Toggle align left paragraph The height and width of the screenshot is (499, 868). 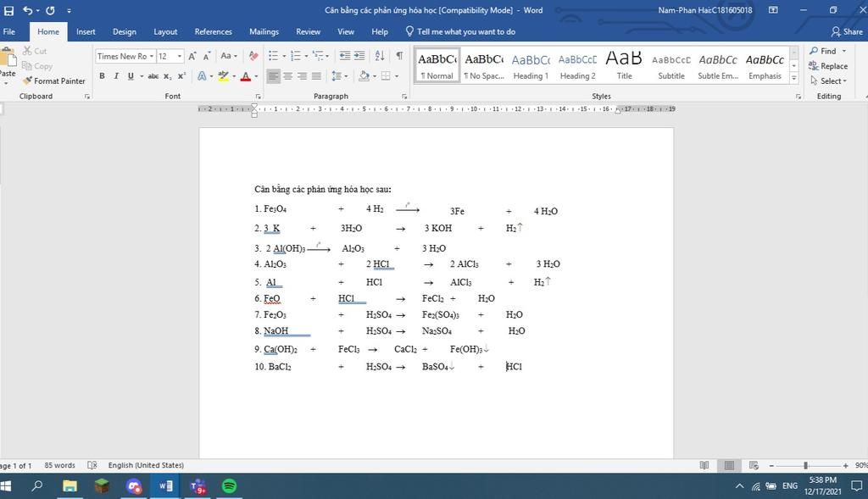[x=274, y=75]
